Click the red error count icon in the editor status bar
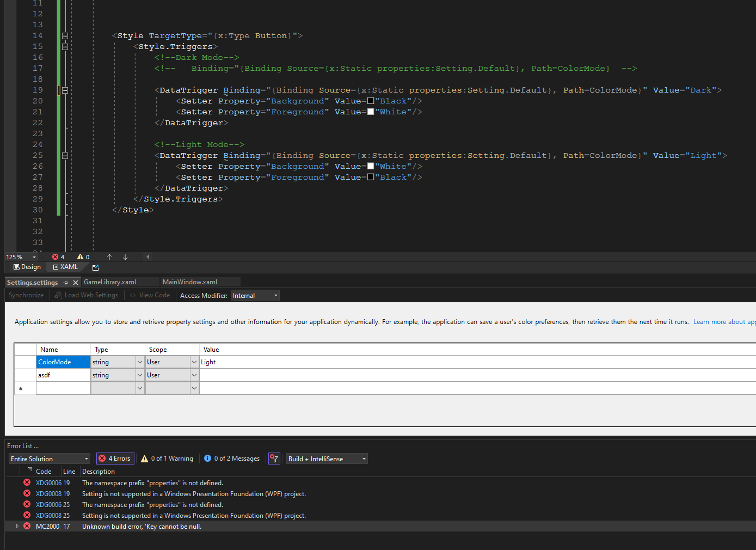The width and height of the screenshot is (756, 550). coord(55,257)
